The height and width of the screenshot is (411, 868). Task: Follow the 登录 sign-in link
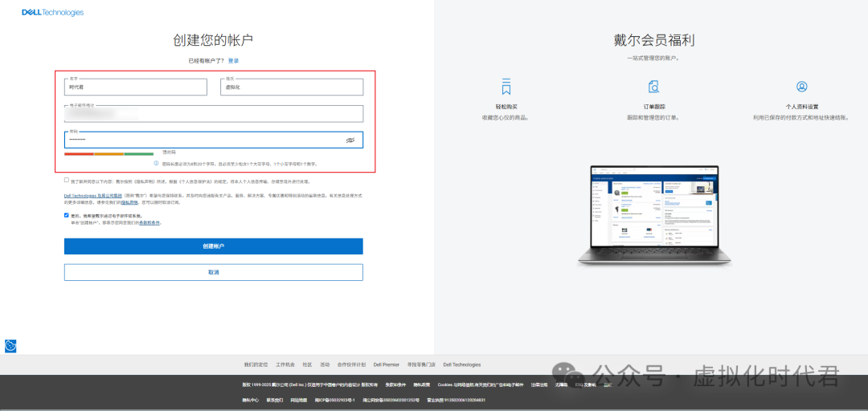click(x=234, y=61)
